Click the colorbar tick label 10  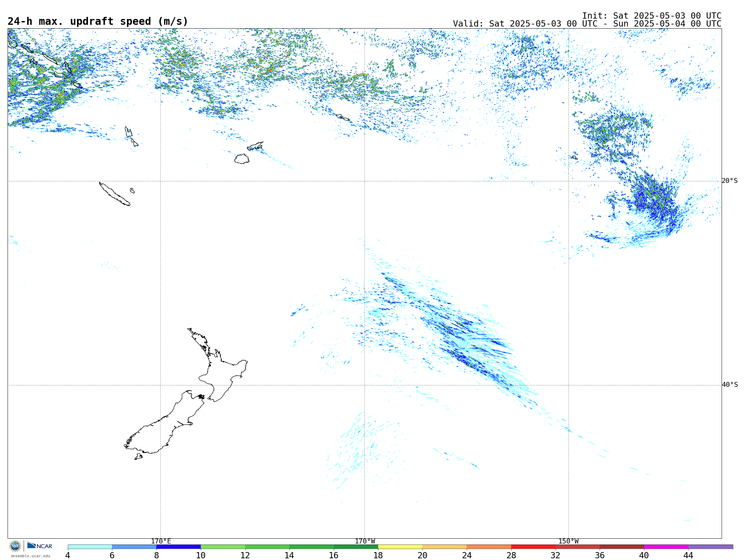(201, 555)
